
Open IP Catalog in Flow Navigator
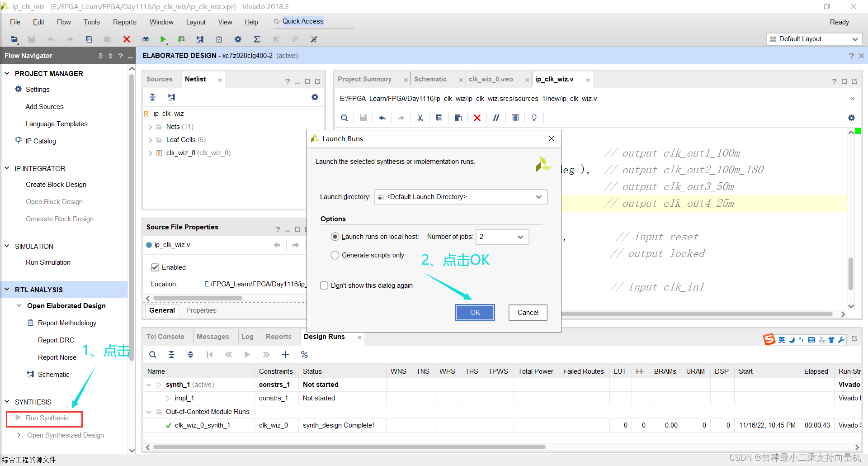[41, 141]
